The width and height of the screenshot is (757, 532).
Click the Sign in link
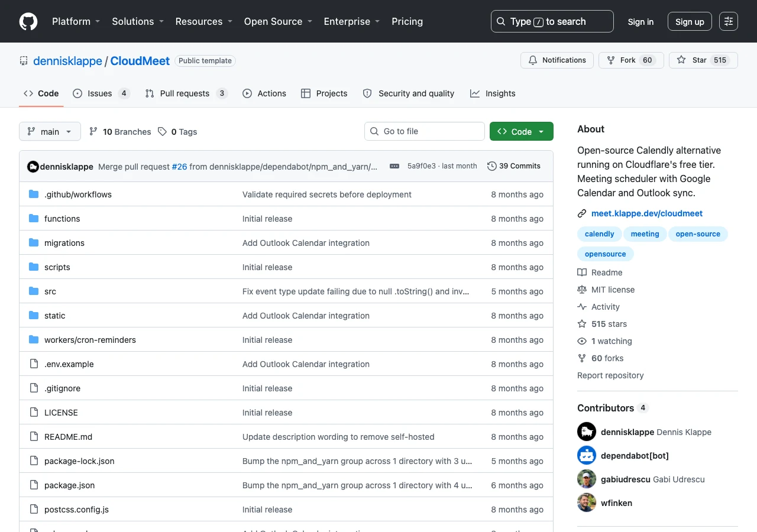click(640, 22)
